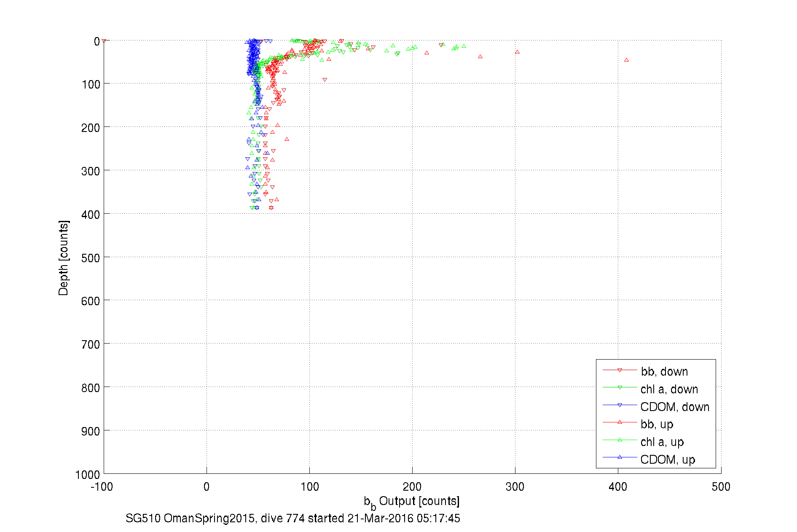This screenshot has width=797, height=532.
Task: Click the blue down-triangle marker in legend
Action: [x=620, y=405]
